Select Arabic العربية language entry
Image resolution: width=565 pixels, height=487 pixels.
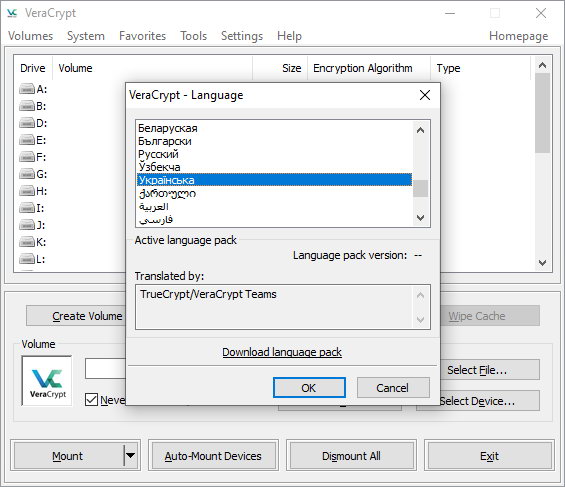[x=274, y=206]
